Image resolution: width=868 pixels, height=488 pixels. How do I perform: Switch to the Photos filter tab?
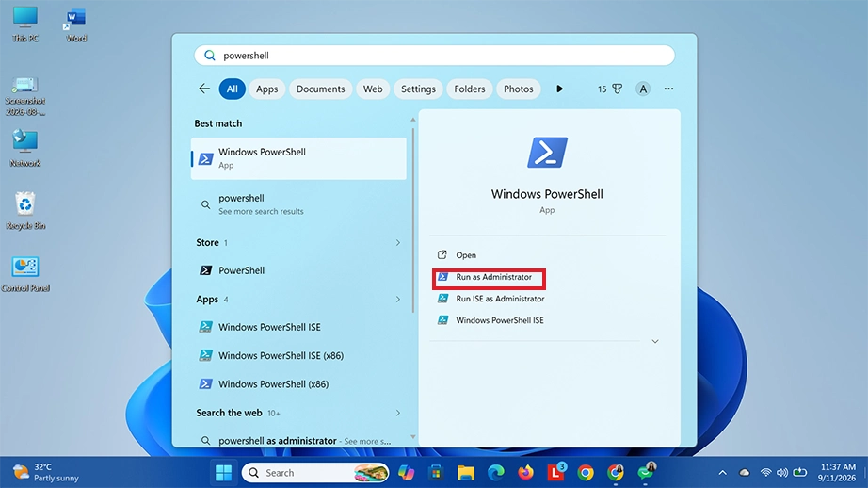pos(518,89)
